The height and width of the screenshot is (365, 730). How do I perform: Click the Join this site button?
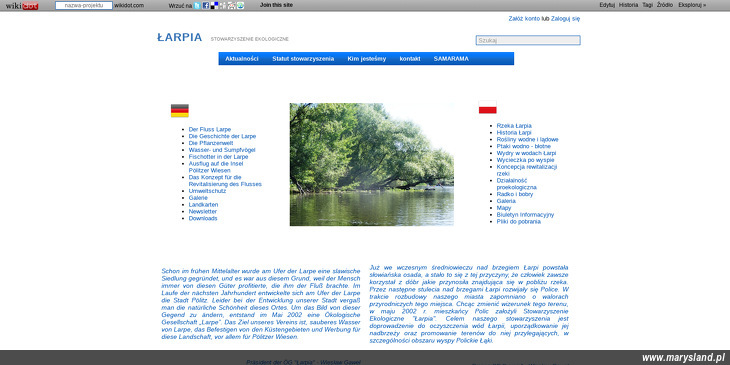[x=277, y=5]
